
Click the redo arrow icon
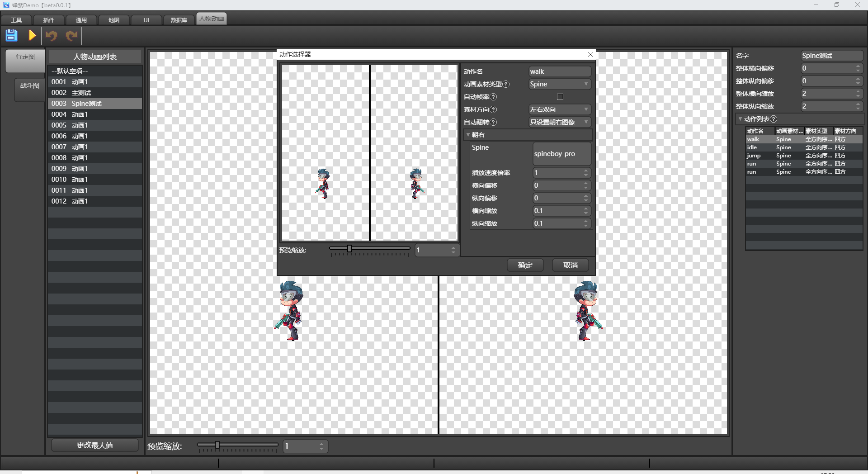coord(71,35)
